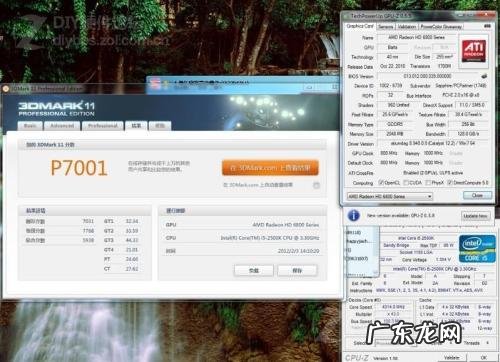Open the AMD Radeon HD 6800 Series dropdown
Image resolution: width=500 pixels, height=362 pixels.
(x=390, y=196)
